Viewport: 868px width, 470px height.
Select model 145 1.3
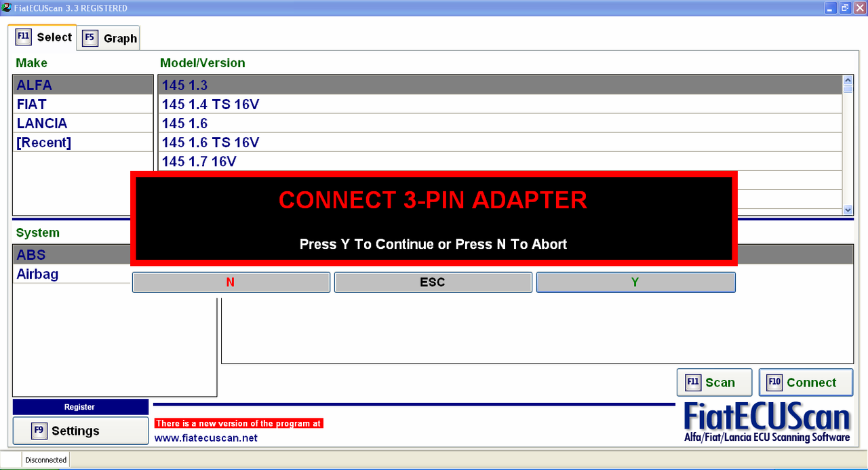[x=500, y=85]
